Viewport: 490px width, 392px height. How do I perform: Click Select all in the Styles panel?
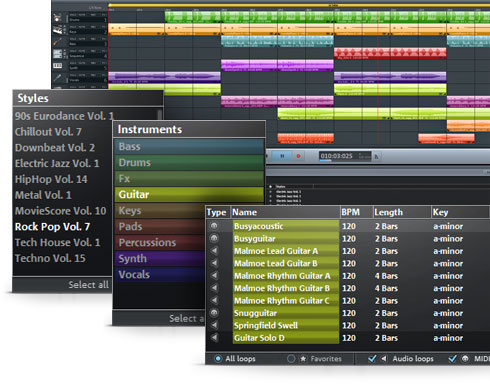click(88, 285)
